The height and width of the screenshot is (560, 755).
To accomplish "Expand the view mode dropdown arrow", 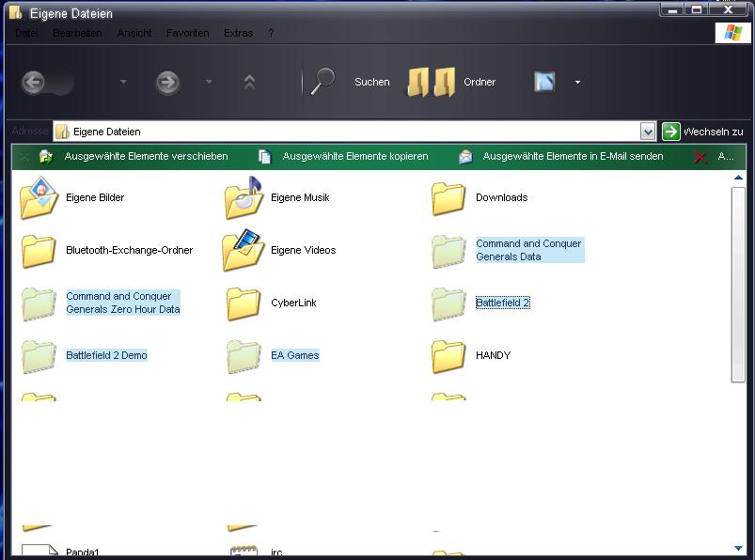I will tap(578, 82).
